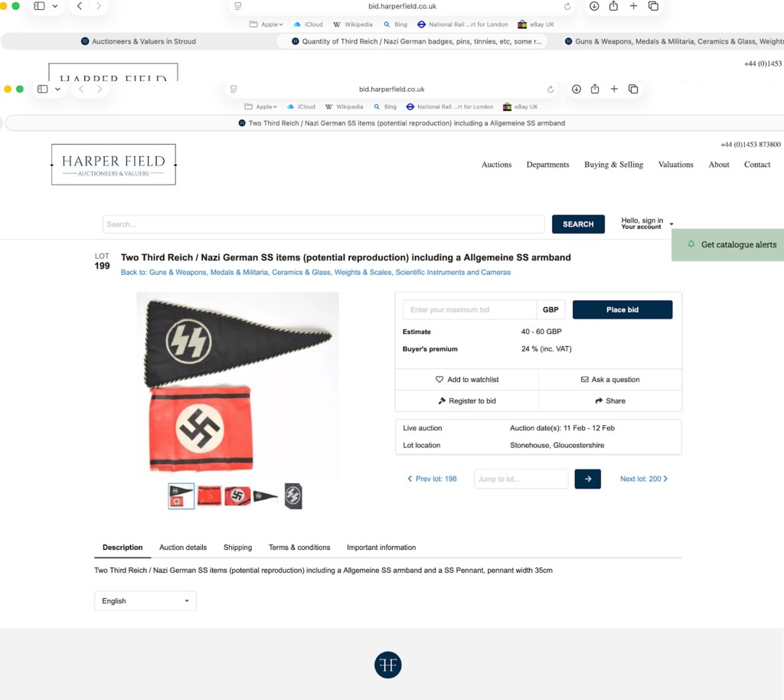The image size is (784, 700).
Task: Open the English language dropdown
Action: pos(145,601)
